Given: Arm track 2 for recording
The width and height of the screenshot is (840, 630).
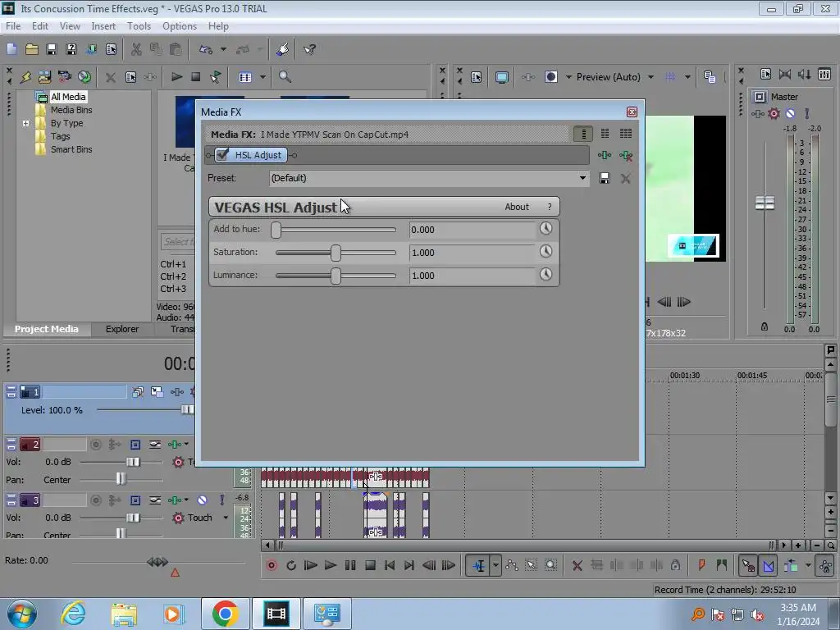Looking at the screenshot, I should coord(95,444).
